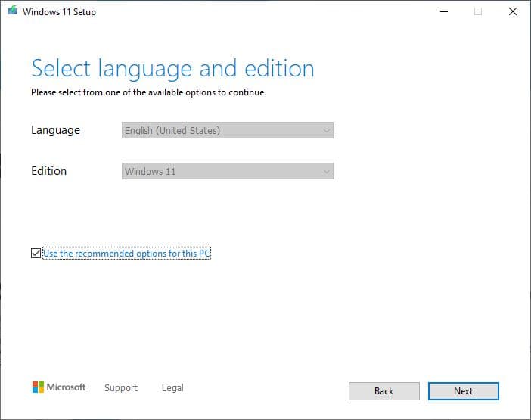Click the Microsoft wordmark text in footer
The width and height of the screenshot is (531, 420).
67,387
